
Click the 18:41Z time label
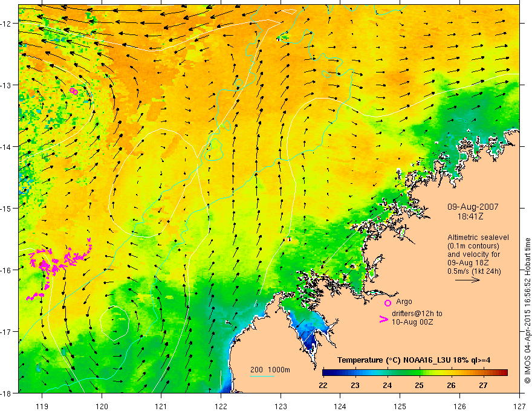pos(470,216)
